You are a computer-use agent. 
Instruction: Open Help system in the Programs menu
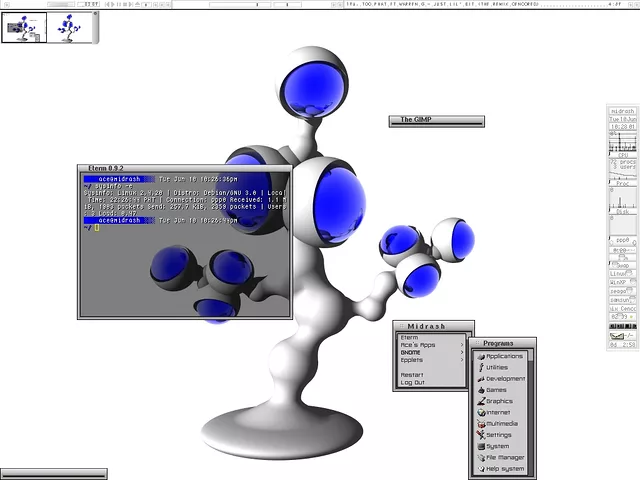click(x=501, y=469)
